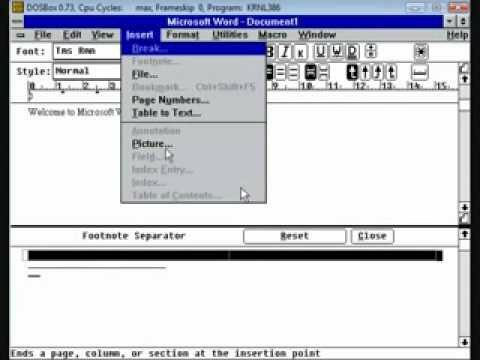Select closed paragraph spacing icon
This screenshot has width=480, height=360.
(311, 72)
